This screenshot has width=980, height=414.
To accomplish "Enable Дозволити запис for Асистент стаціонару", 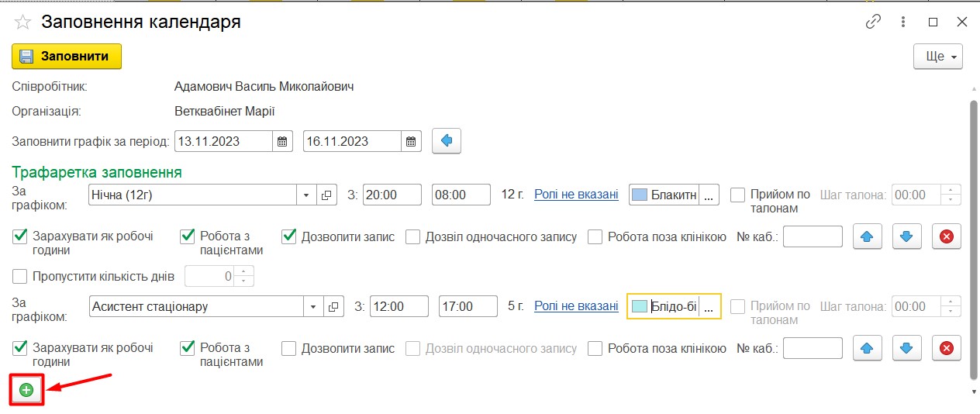I will point(289,348).
